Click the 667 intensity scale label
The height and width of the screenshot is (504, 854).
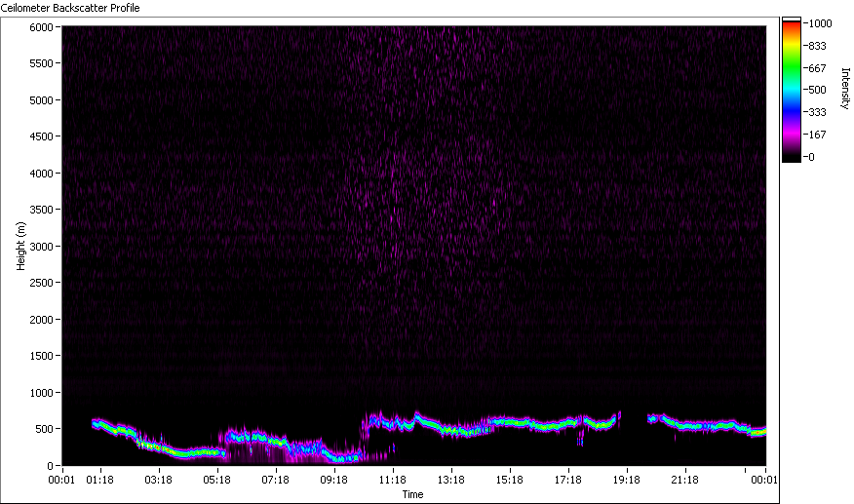click(818, 68)
